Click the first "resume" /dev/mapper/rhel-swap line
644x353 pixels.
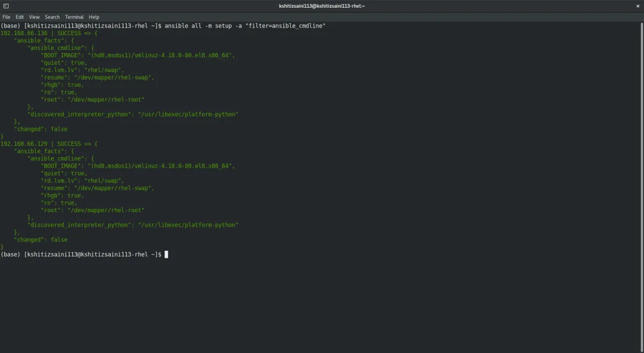(98, 77)
